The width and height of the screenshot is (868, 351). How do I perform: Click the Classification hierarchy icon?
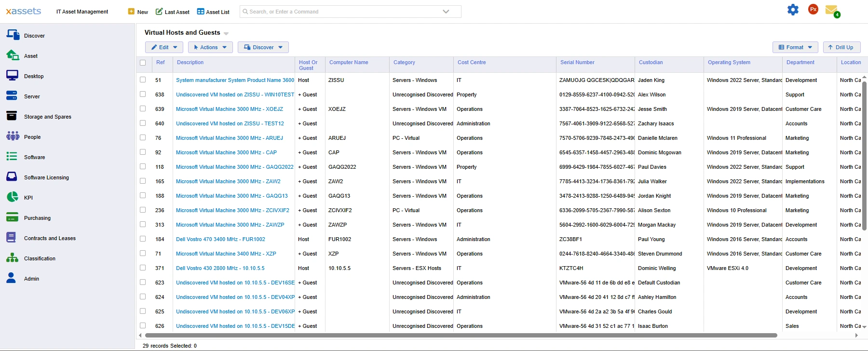(12, 258)
